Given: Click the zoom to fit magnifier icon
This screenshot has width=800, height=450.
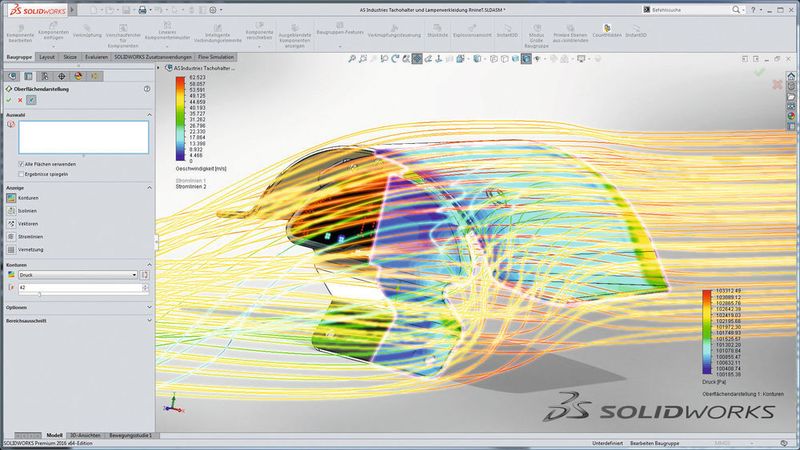Looking at the screenshot, I should [x=352, y=59].
